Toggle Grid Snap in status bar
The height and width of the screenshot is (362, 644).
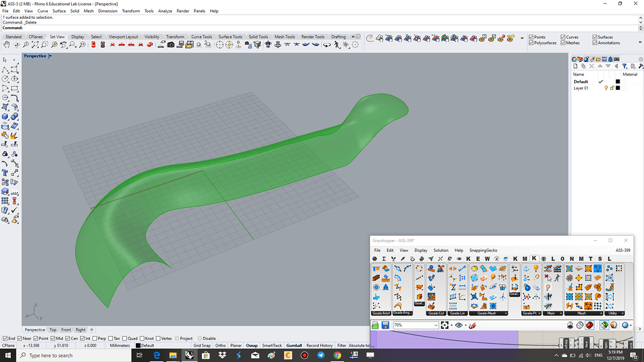point(202,346)
